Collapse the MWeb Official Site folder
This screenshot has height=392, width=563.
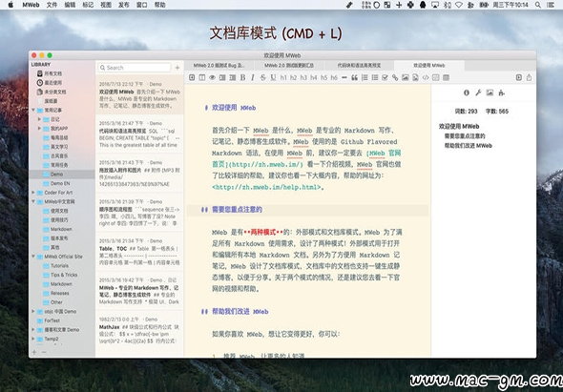[33, 257]
